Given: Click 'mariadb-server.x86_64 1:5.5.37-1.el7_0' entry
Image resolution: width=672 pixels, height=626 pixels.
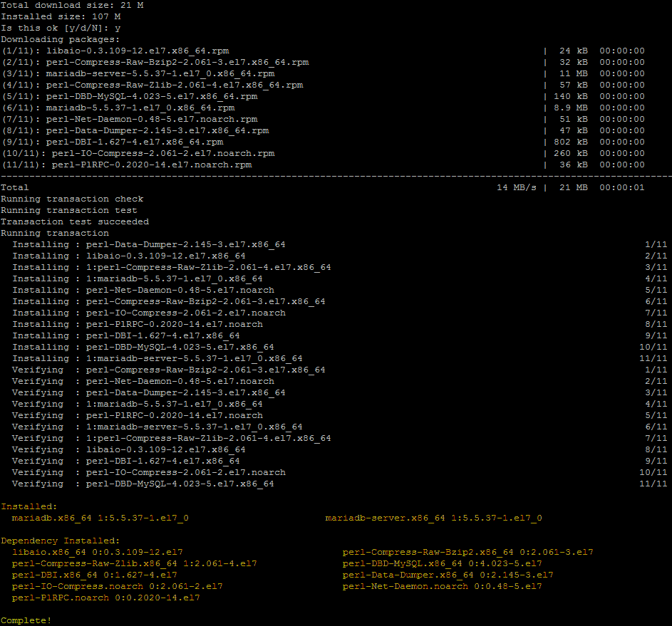Looking at the screenshot, I should click(434, 518).
